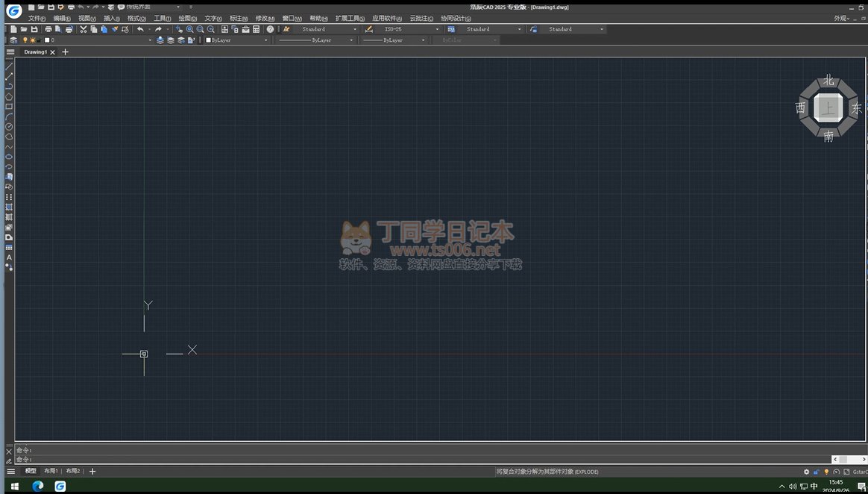Viewport: 868px width, 494px height.
Task: Select the Line tool in the draw toolbar
Action: tap(9, 66)
